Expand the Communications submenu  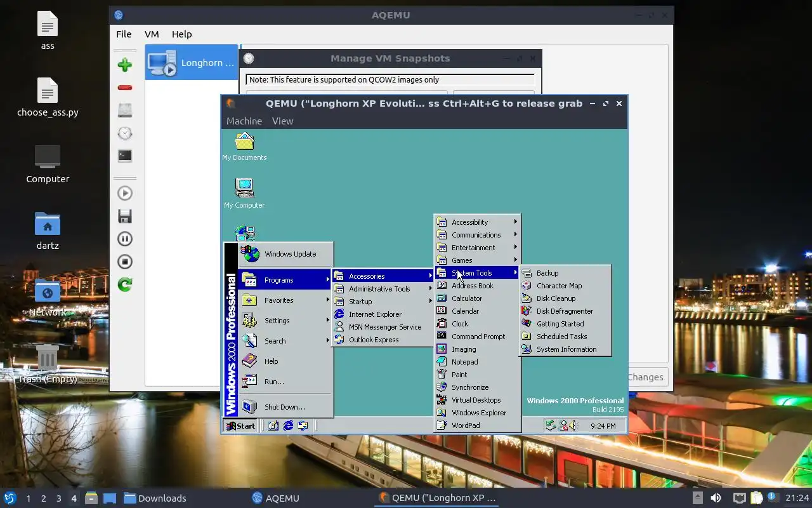point(477,235)
